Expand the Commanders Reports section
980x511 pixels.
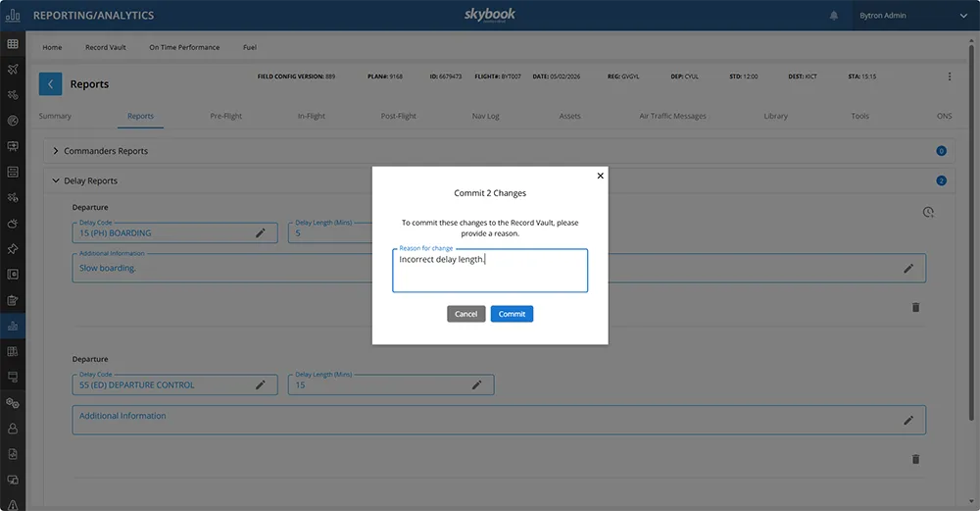[56, 151]
